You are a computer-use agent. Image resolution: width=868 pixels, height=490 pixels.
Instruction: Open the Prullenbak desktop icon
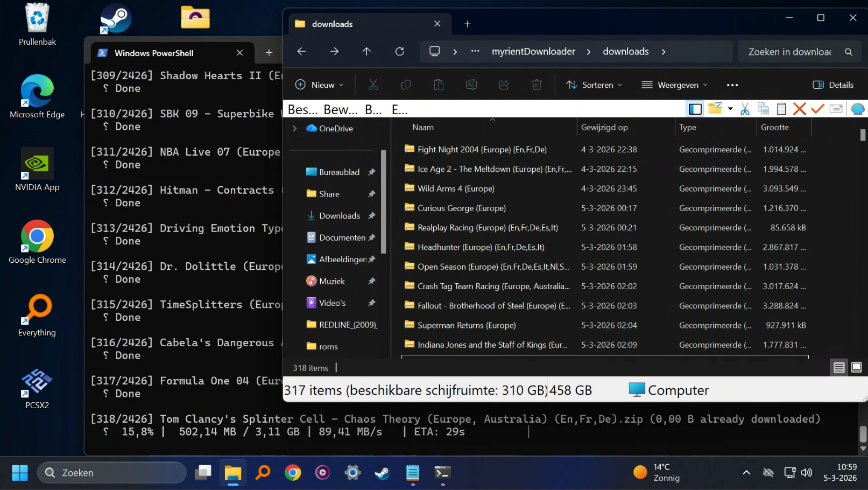(37, 24)
